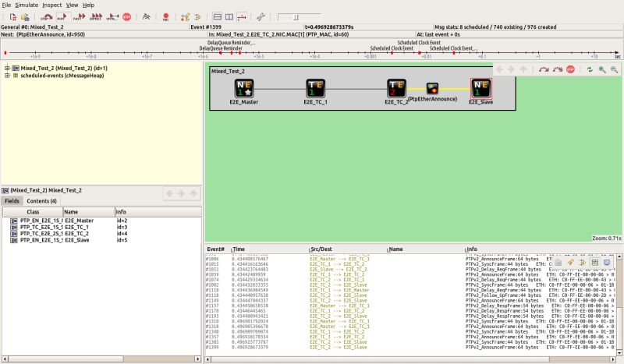Switch to the Contents (4) tab
The width and height of the screenshot is (624, 364).
click(42, 201)
